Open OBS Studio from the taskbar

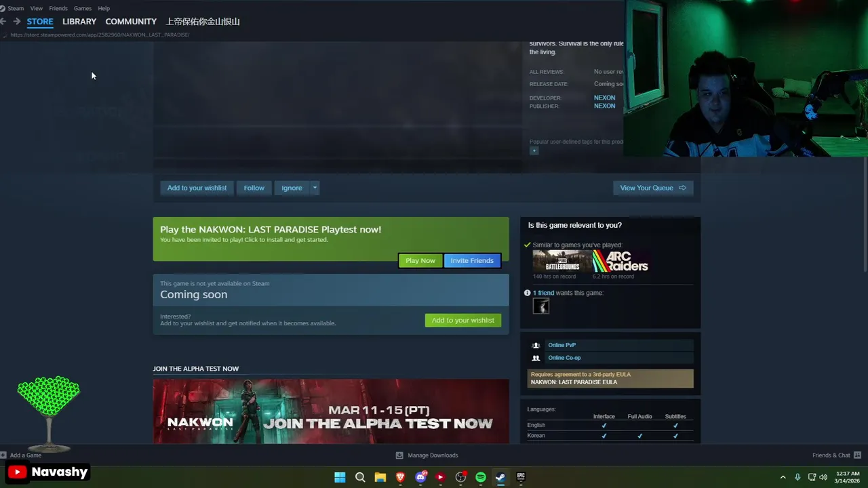[x=460, y=477]
